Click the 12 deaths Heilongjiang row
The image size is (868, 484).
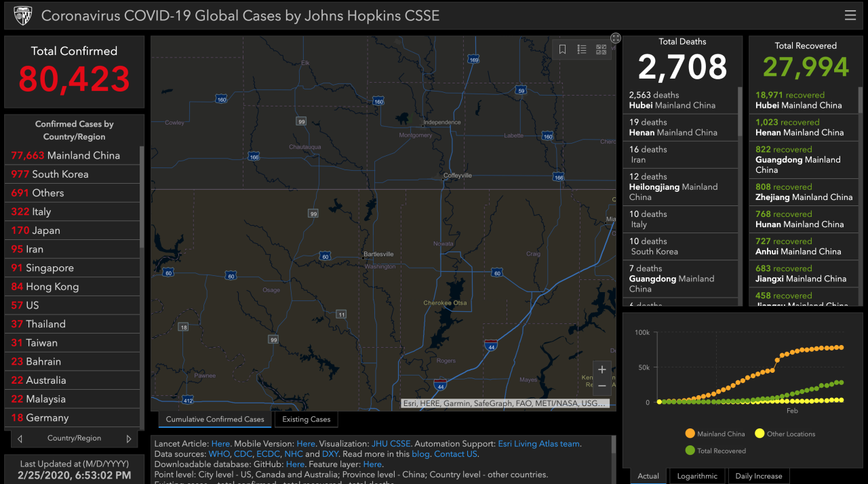coord(680,187)
